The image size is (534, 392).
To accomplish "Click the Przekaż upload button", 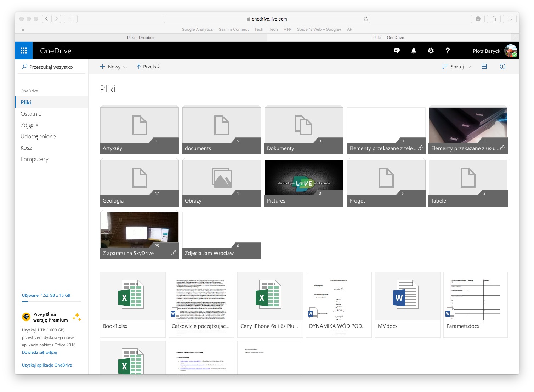I will click(148, 67).
